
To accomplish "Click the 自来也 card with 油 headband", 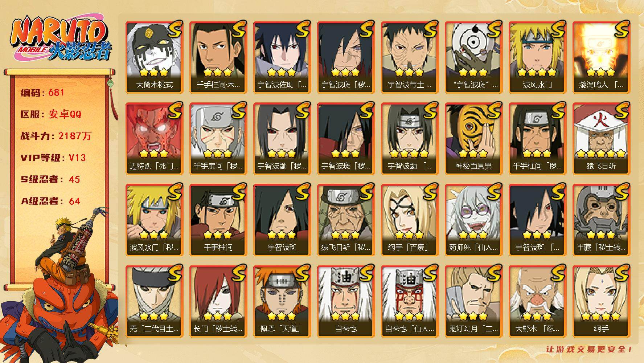I will (x=346, y=301).
